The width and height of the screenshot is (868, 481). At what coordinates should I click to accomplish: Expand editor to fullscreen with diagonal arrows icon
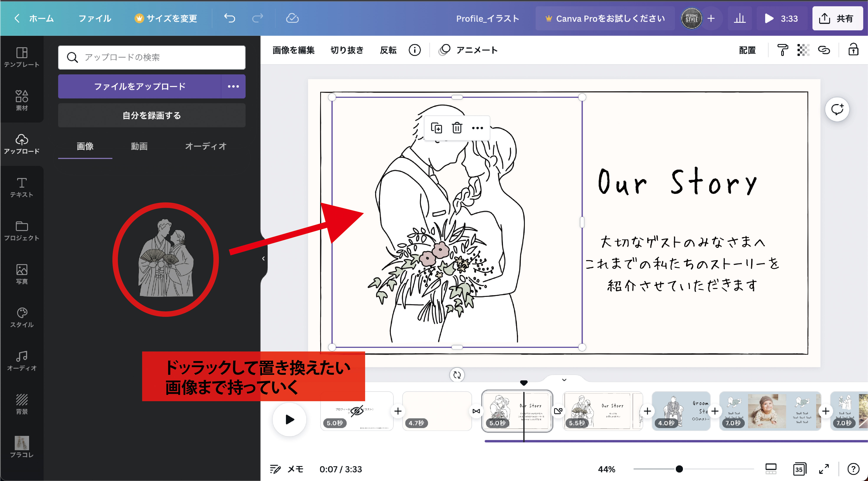pos(825,469)
